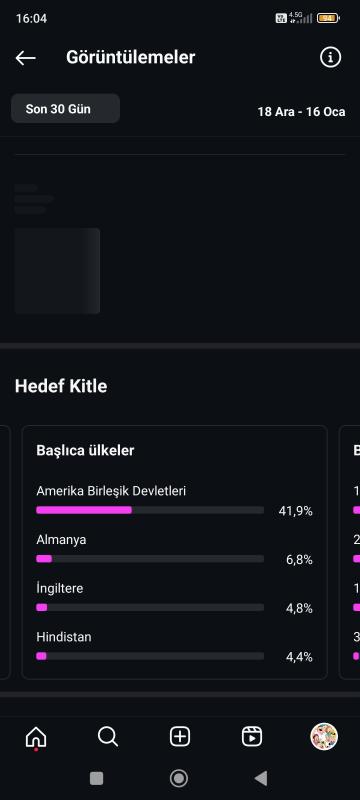Image resolution: width=360 pixels, height=800 pixels.
Task: Tap Android home circle button
Action: (x=178, y=778)
